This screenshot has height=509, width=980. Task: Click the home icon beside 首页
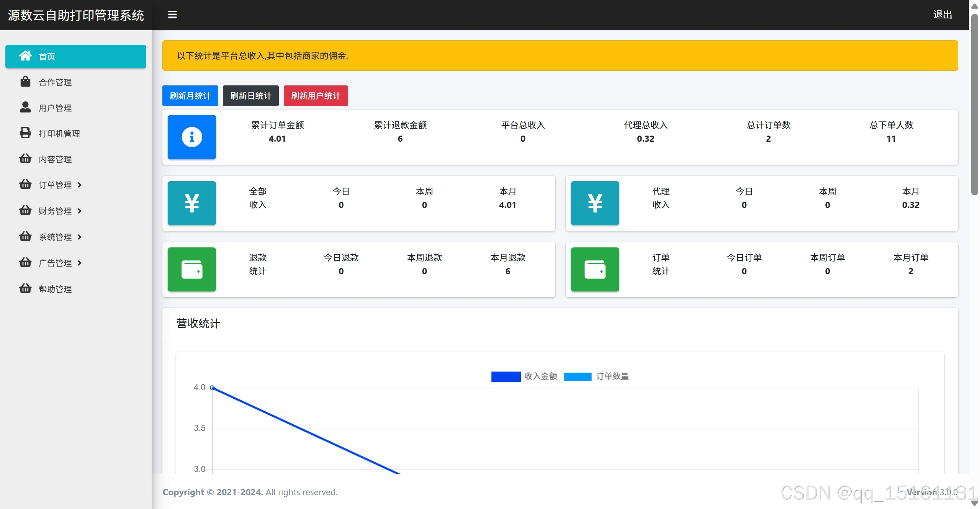click(x=25, y=56)
